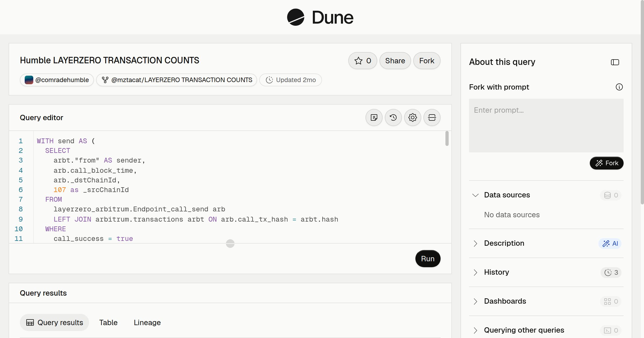644x338 pixels.
Task: Click the 'Query editor' heading
Action: [42, 117]
